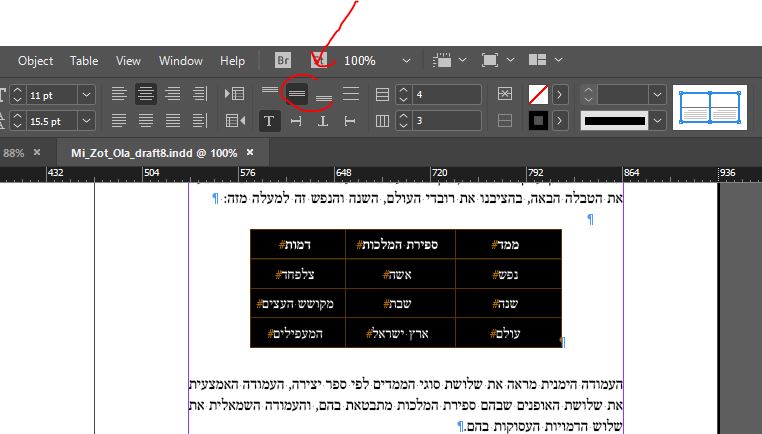762x434 pixels.
Task: Open the Window menu
Action: [x=180, y=61]
